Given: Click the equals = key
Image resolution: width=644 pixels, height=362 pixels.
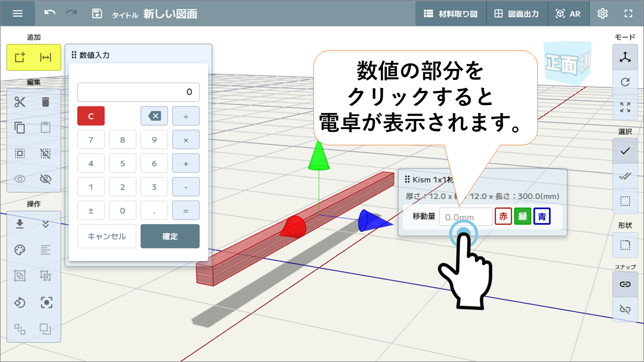Looking at the screenshot, I should 186,211.
